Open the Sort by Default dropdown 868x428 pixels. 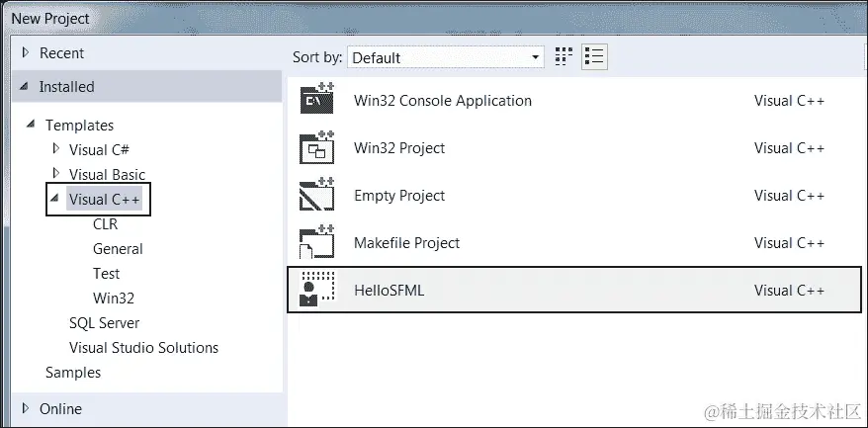point(446,57)
